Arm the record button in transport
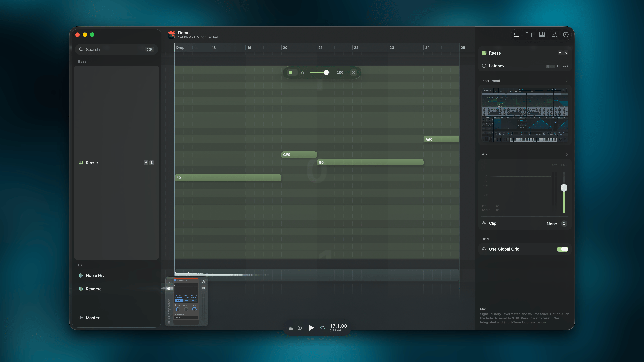The height and width of the screenshot is (362, 644). [299, 328]
